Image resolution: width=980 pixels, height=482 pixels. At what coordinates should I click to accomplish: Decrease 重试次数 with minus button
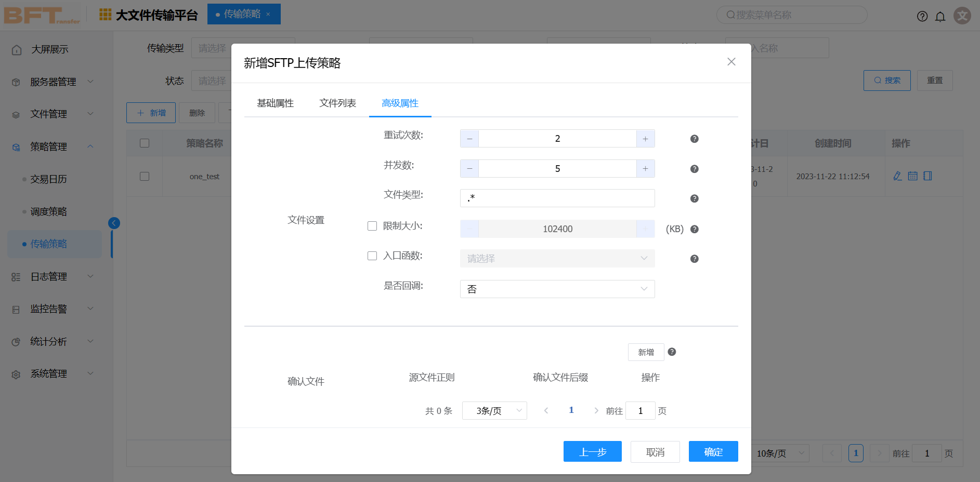(x=469, y=139)
